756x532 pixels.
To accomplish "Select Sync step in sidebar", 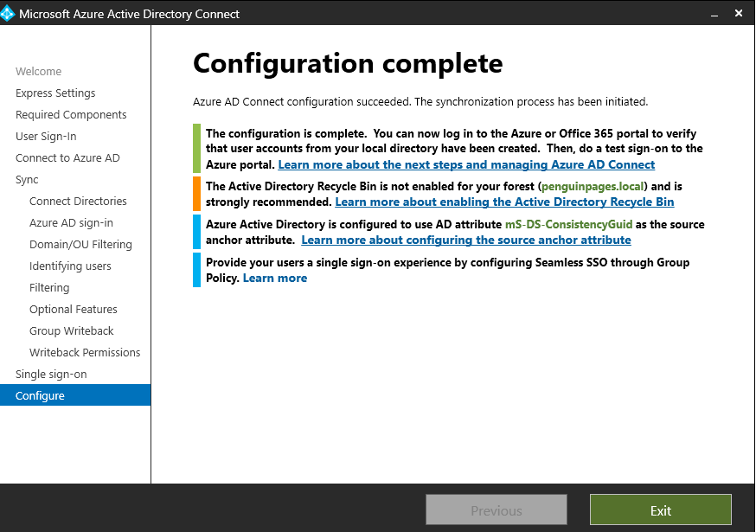I will point(27,179).
